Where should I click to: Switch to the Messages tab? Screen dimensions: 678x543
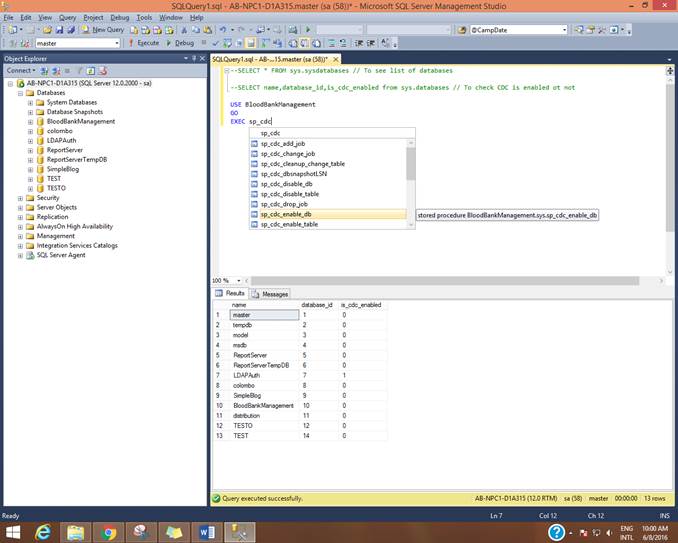[270, 294]
